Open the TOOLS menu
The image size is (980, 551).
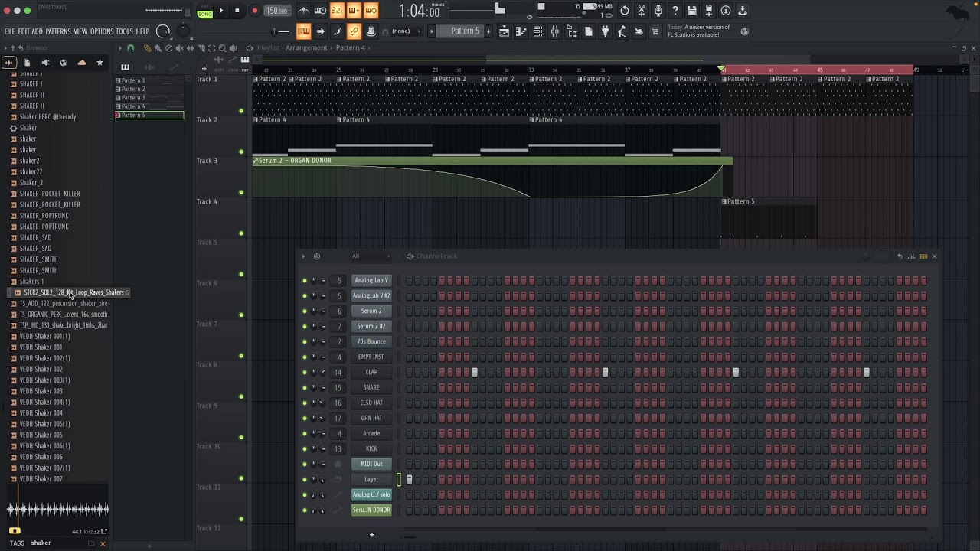[x=124, y=31]
